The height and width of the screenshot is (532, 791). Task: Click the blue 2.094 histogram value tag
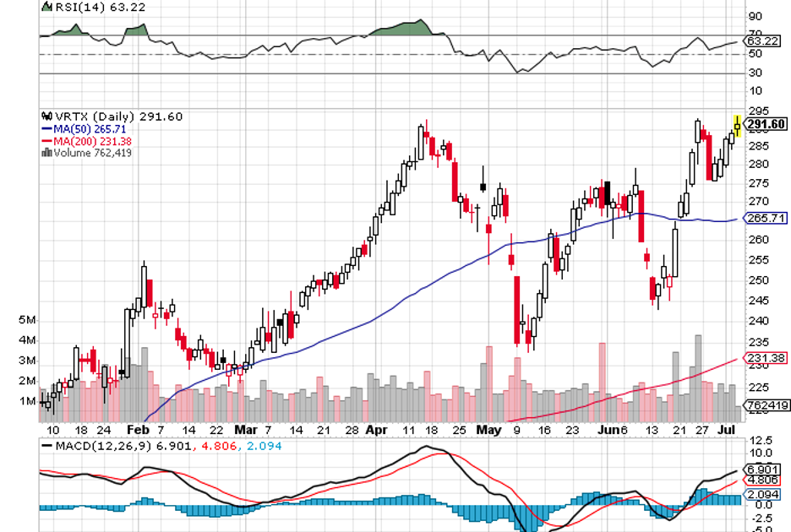click(x=764, y=493)
